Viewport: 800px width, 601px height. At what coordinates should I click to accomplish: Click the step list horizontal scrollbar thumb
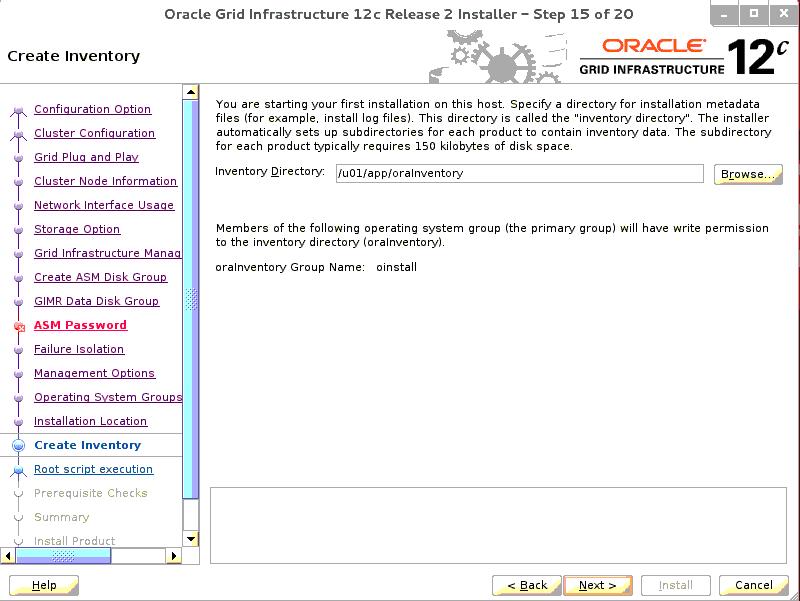point(63,556)
